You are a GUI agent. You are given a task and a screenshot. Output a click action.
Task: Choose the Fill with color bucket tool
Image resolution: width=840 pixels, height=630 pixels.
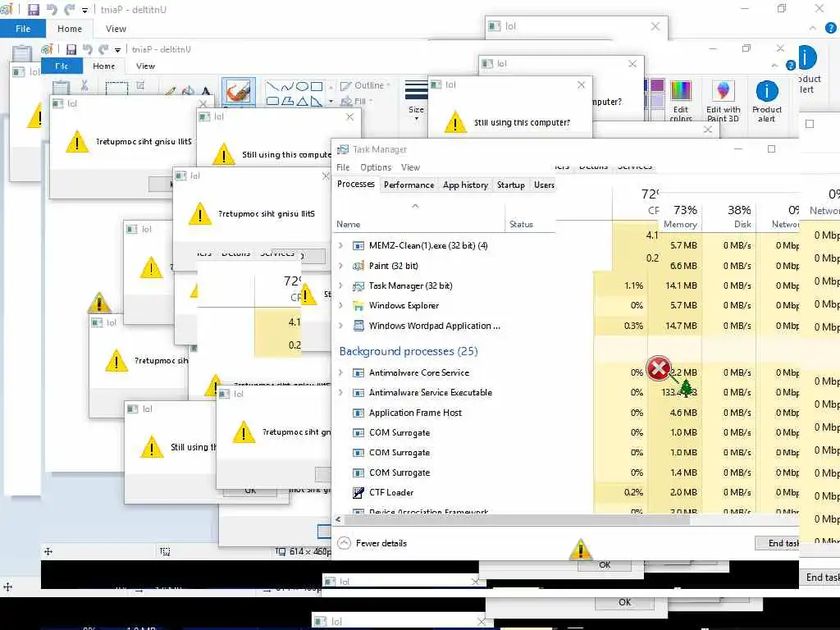click(188, 91)
